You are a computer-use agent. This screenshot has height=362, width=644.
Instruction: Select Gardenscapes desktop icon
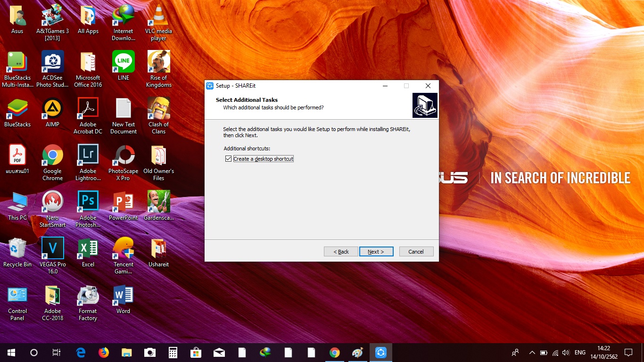click(x=158, y=206)
